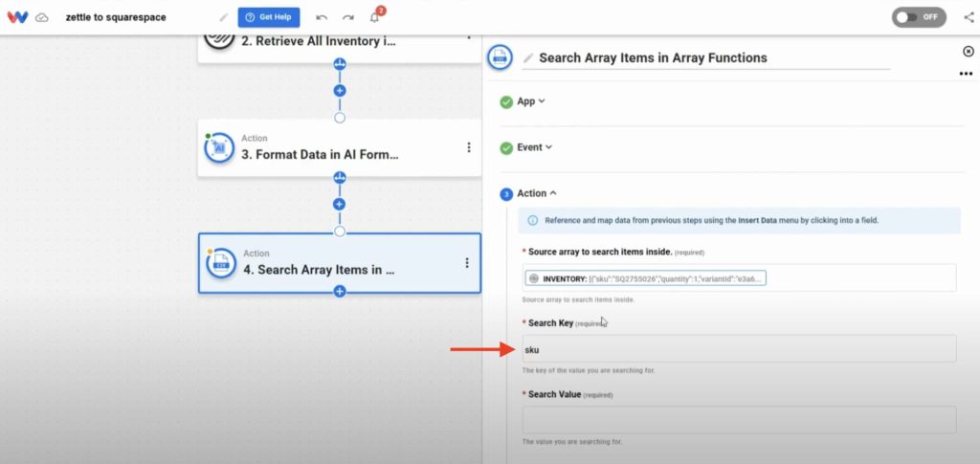The width and height of the screenshot is (980, 464).
Task: Open the notifications bell
Action: click(x=375, y=17)
